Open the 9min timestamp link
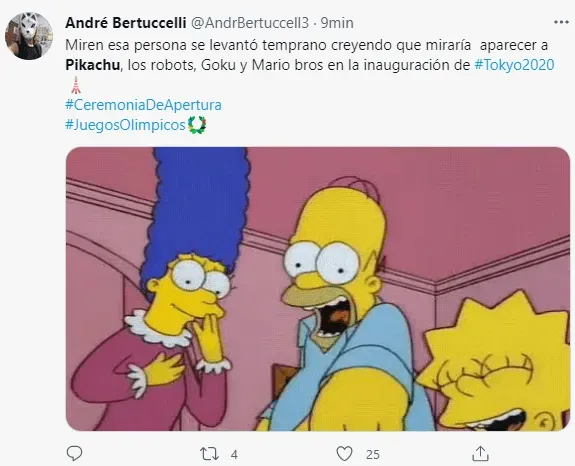Screen dimensions: 575x466 pos(337,23)
